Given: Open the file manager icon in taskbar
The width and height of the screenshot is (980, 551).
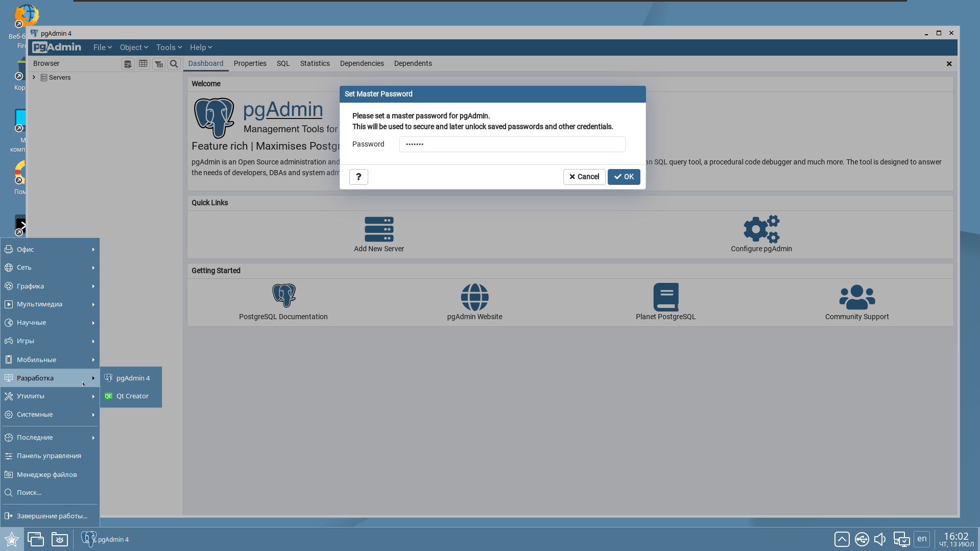Looking at the screenshot, I should tap(60, 539).
